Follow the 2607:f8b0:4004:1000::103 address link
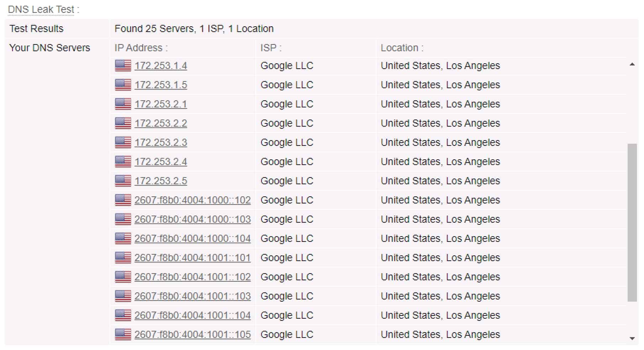This screenshot has width=644, height=350. point(192,219)
